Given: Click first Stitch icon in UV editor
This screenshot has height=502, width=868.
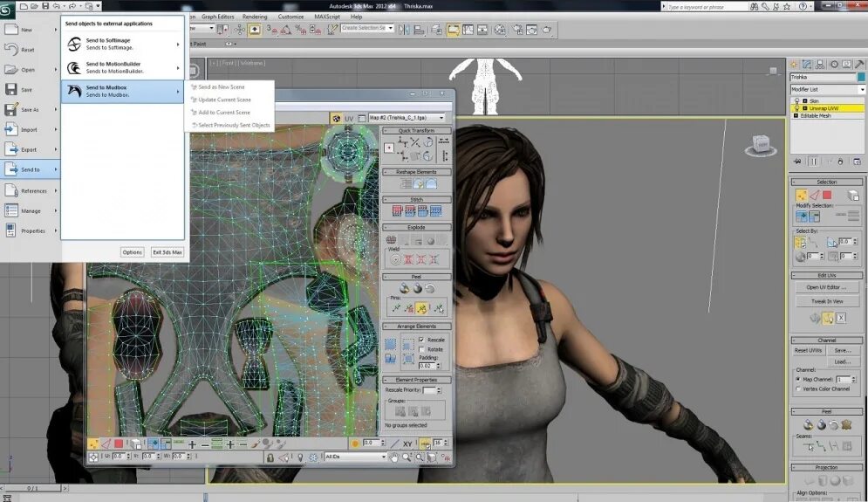Looking at the screenshot, I should [x=397, y=210].
